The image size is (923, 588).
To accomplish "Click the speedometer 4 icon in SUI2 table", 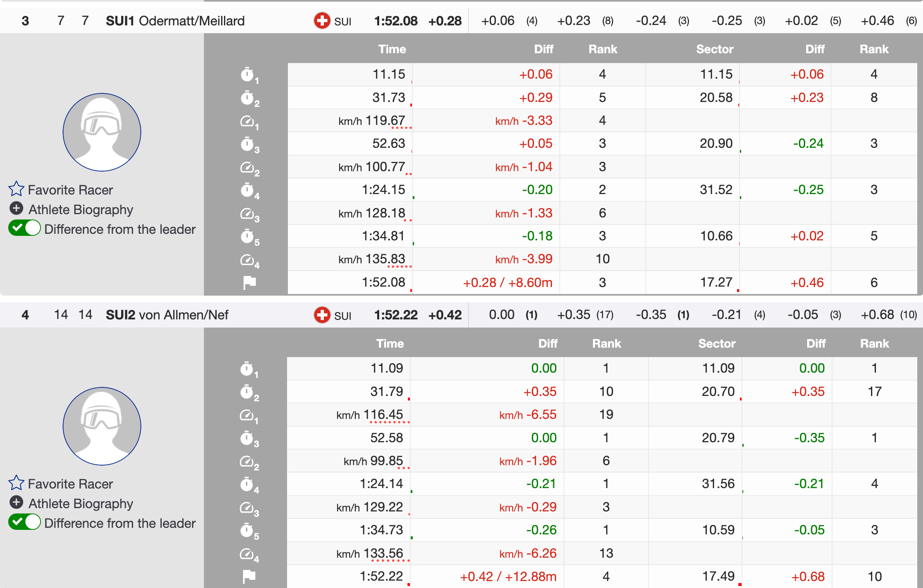I will tap(247, 554).
